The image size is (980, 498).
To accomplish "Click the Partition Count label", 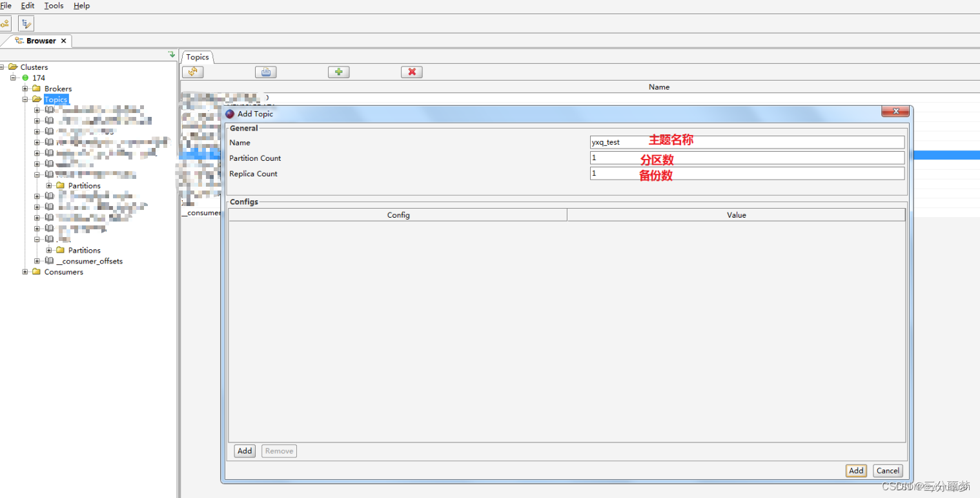I will click(x=255, y=158).
